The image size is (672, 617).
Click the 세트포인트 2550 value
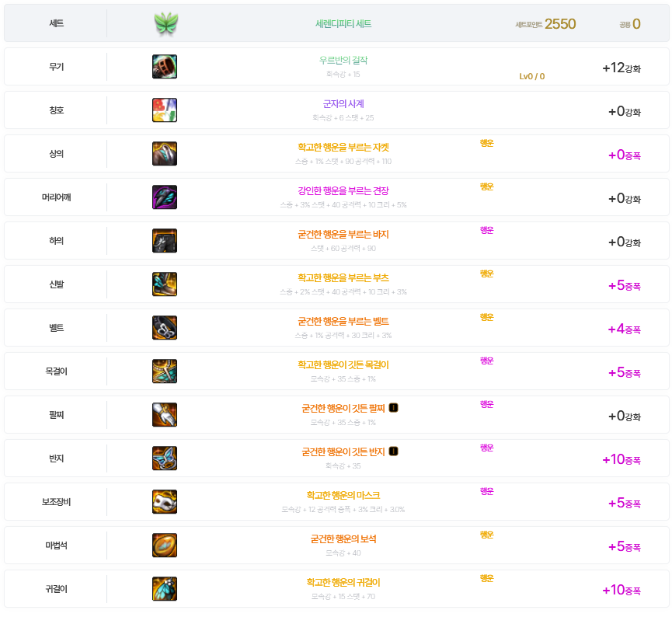559,24
